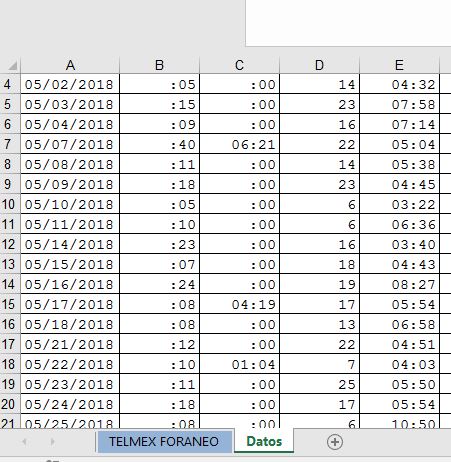Click the column B cell showing :40

pyautogui.click(x=159, y=144)
